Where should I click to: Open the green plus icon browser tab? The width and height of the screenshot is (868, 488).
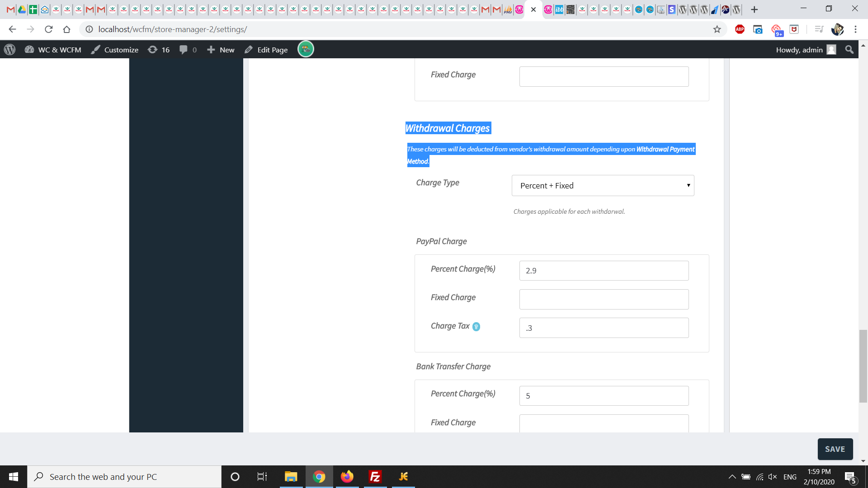coord(33,9)
